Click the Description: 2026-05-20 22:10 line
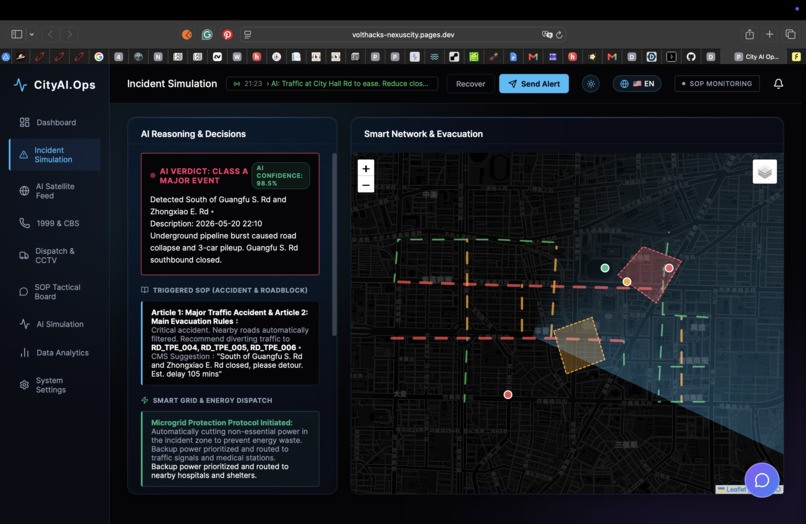The width and height of the screenshot is (806, 524). 206,224
